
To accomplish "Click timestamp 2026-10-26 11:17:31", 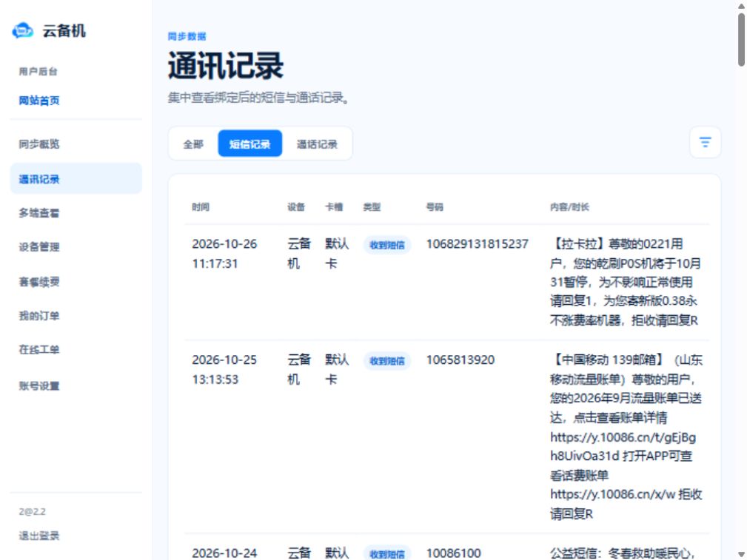I will (x=224, y=254).
